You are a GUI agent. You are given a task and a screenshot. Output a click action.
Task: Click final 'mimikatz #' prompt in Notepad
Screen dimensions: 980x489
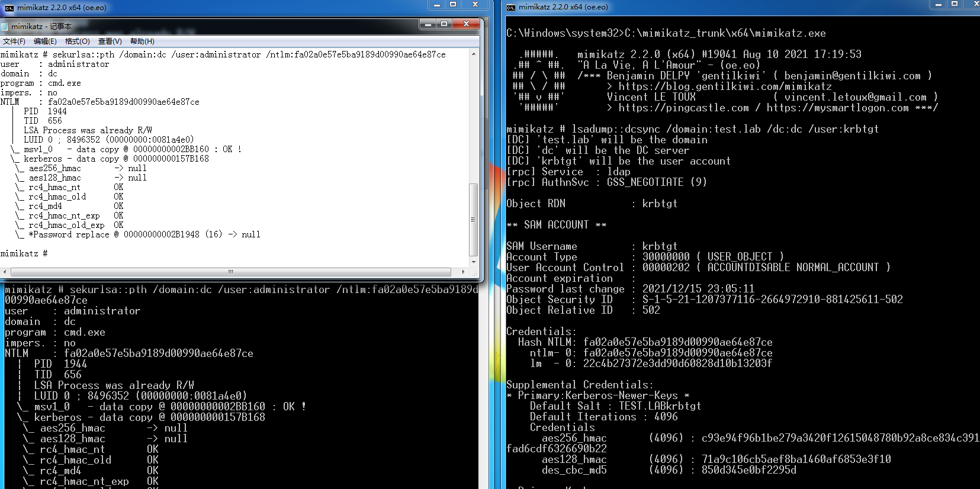(x=24, y=253)
